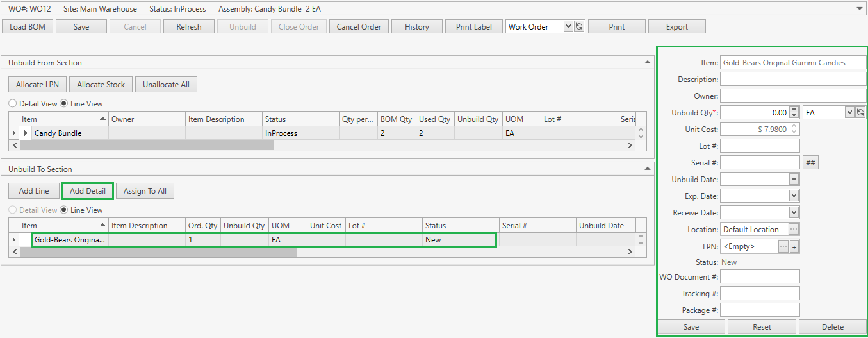This screenshot has width=868, height=338.
Task: Increase Unbuild Qty with the up stepper
Action: coord(794,110)
